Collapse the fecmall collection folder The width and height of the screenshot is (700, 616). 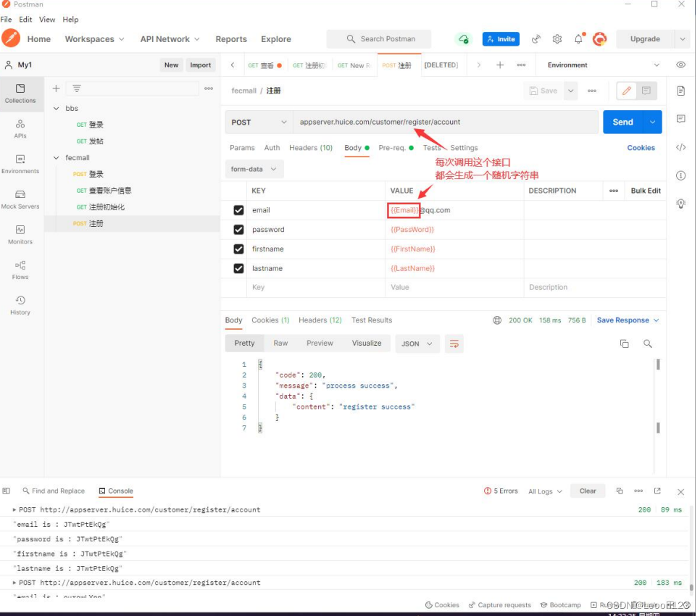coord(57,157)
